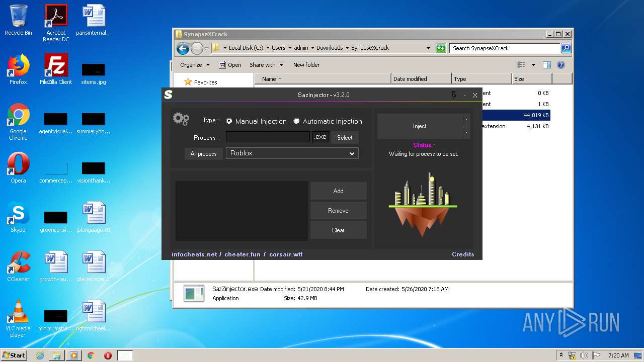Expand address bar history dropdown arrow
644x362 pixels.
tap(428, 48)
